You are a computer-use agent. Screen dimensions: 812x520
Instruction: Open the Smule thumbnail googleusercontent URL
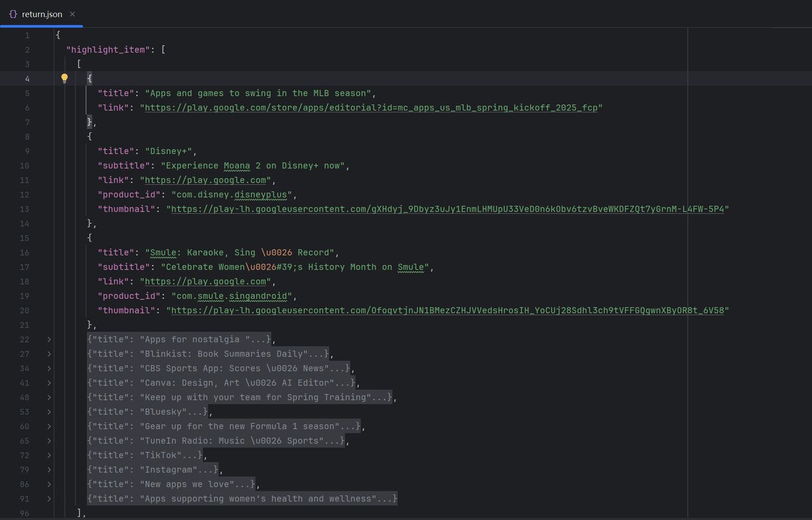click(448, 310)
